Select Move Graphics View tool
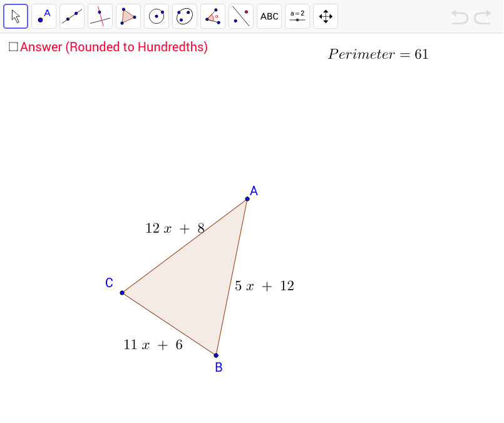Viewport: 504px width, 423px height. tap(326, 16)
